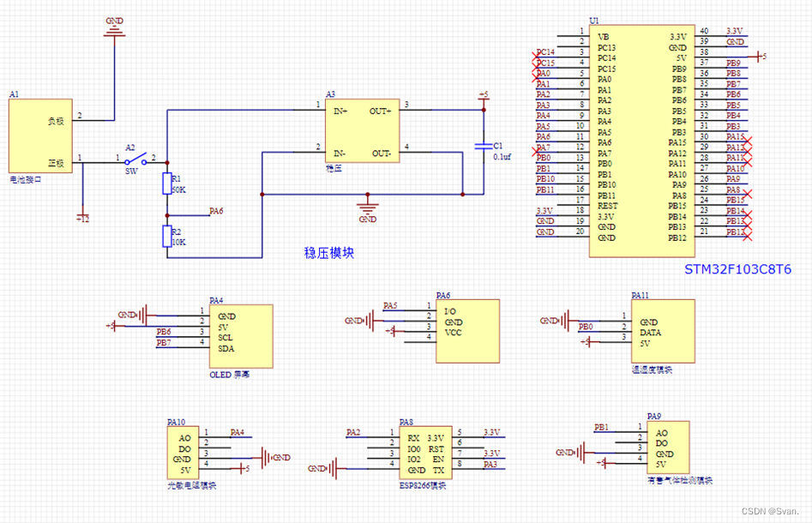Click the red no-connect cross at PA8 net label
Viewport: 812px width, 523px height.
click(x=747, y=195)
